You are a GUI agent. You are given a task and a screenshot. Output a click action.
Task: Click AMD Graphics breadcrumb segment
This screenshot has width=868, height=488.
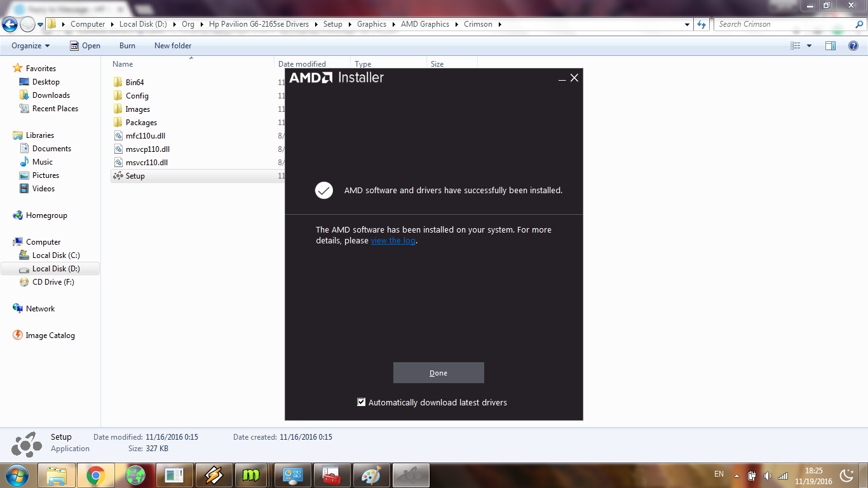pyautogui.click(x=425, y=24)
